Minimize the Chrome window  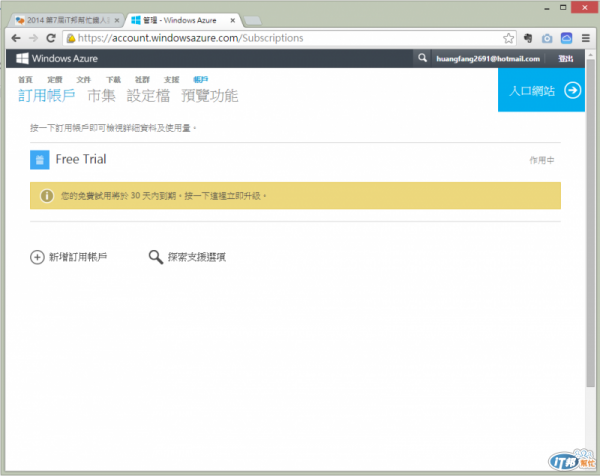click(x=547, y=8)
